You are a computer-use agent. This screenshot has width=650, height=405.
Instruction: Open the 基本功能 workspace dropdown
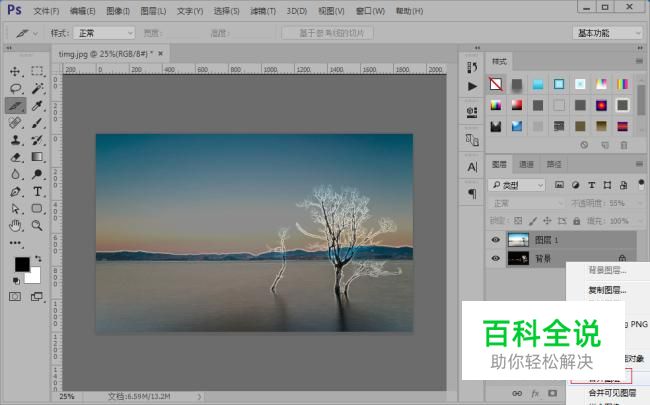[608, 33]
